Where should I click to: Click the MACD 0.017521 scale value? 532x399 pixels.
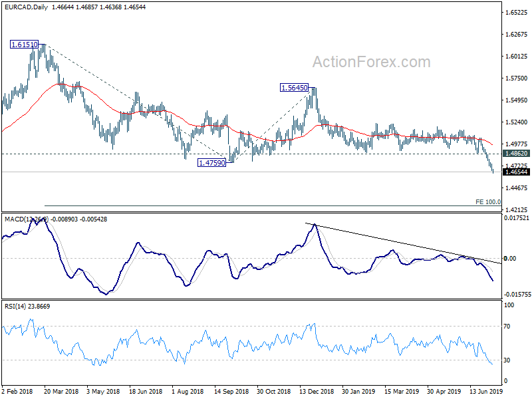coord(517,218)
